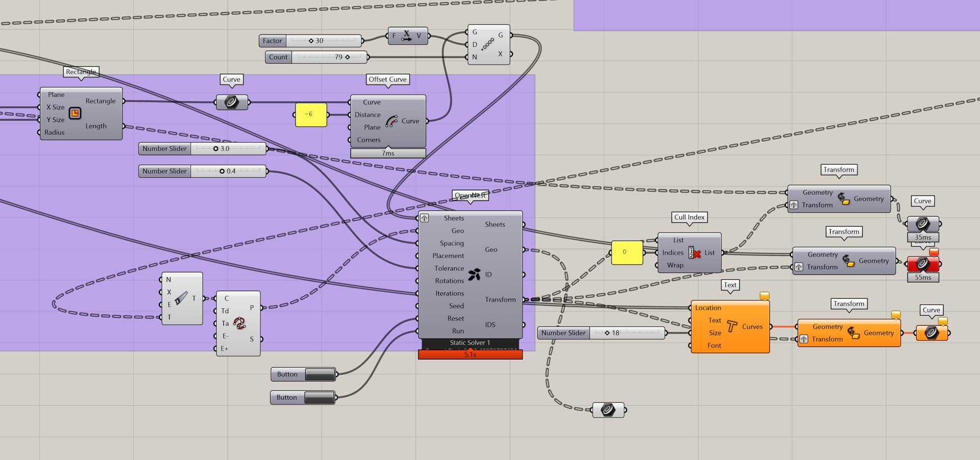
Task: Click the Cull Index name tag
Action: 689,217
